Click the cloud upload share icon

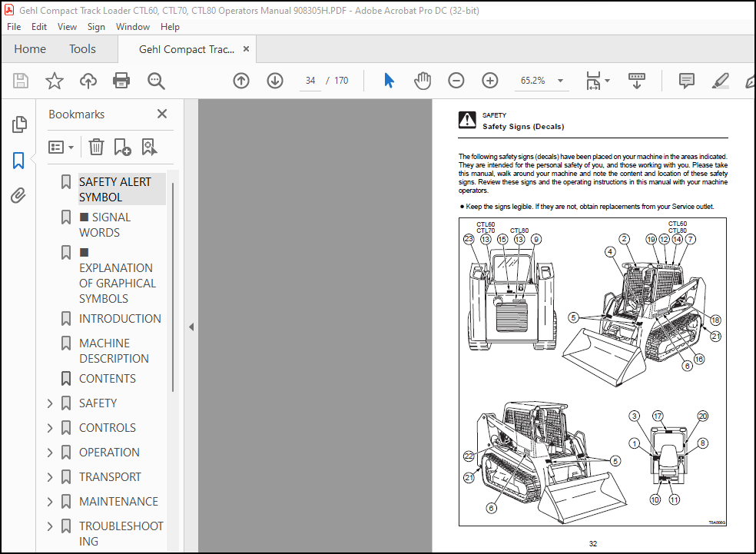click(x=88, y=81)
